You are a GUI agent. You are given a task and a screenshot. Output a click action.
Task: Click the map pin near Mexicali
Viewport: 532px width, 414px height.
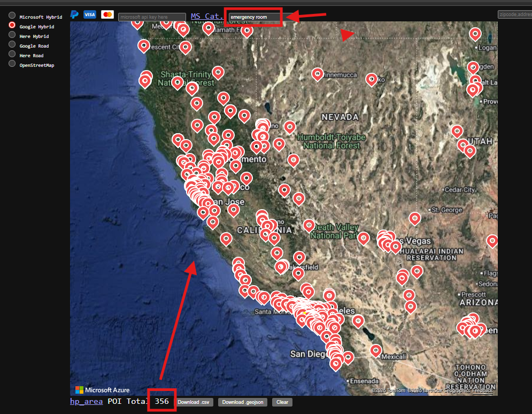coord(376,350)
